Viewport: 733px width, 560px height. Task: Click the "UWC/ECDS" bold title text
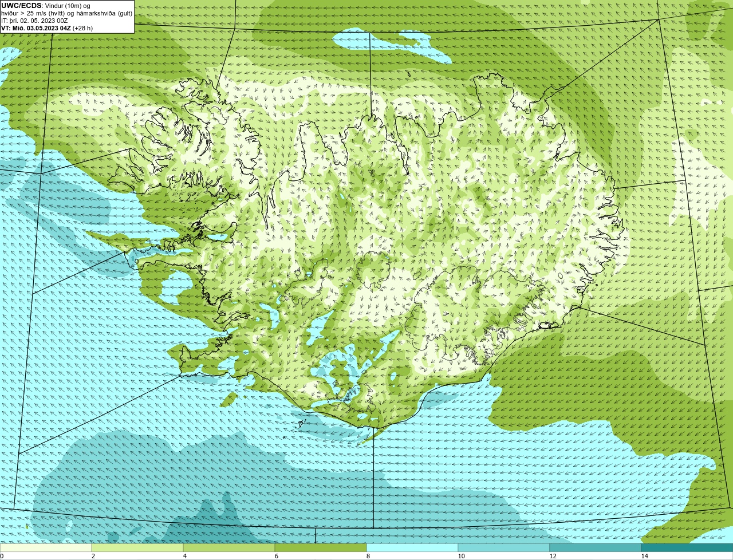(21, 5)
